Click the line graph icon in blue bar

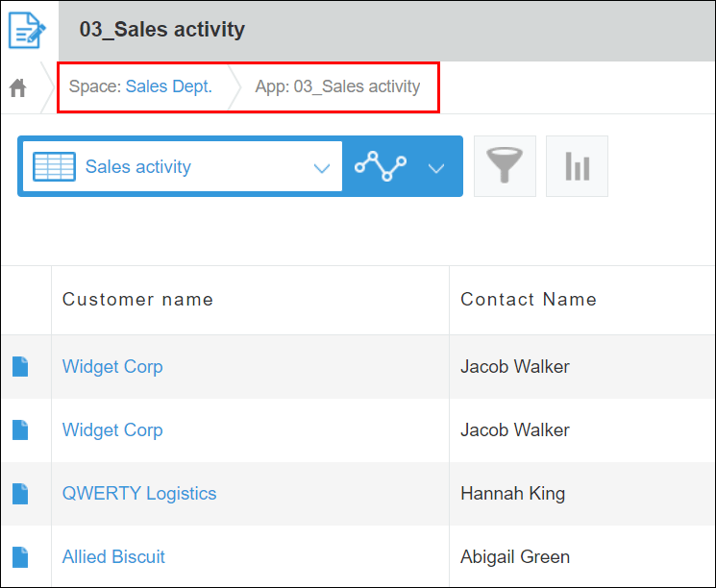(x=380, y=166)
